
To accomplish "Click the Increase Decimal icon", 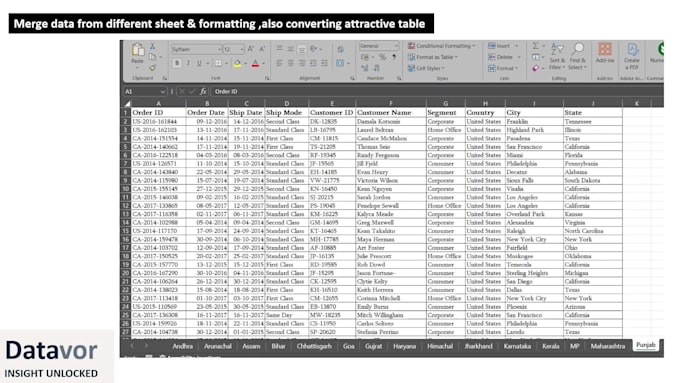I will click(x=365, y=68).
